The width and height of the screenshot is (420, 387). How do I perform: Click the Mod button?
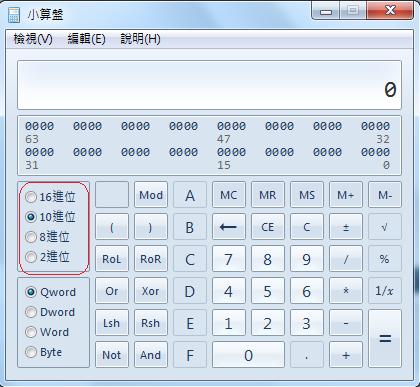(x=151, y=195)
